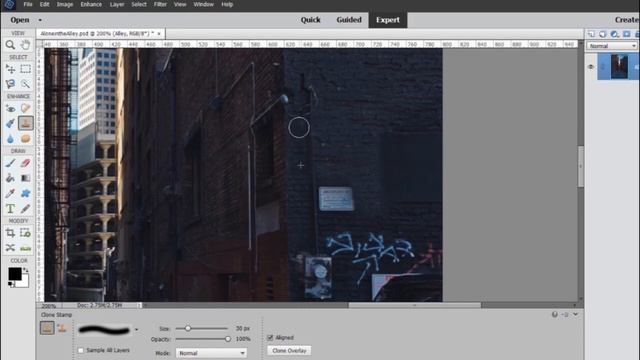This screenshot has width=640, height=360.
Task: Select the Smart Brush tool
Action: tap(10, 123)
